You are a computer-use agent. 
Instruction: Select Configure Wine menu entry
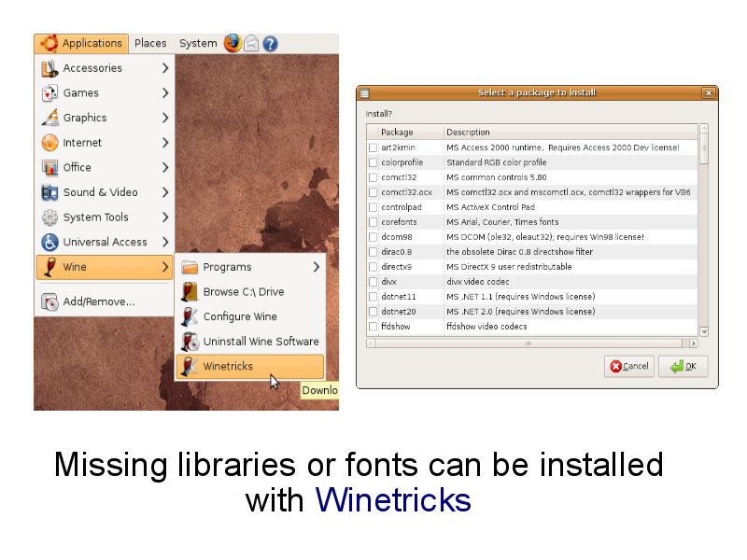250,316
